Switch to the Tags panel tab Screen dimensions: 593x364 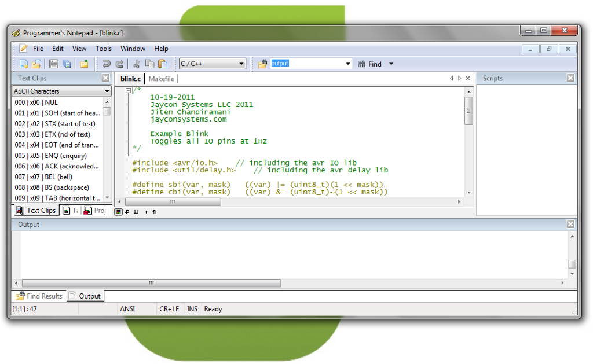(x=71, y=211)
